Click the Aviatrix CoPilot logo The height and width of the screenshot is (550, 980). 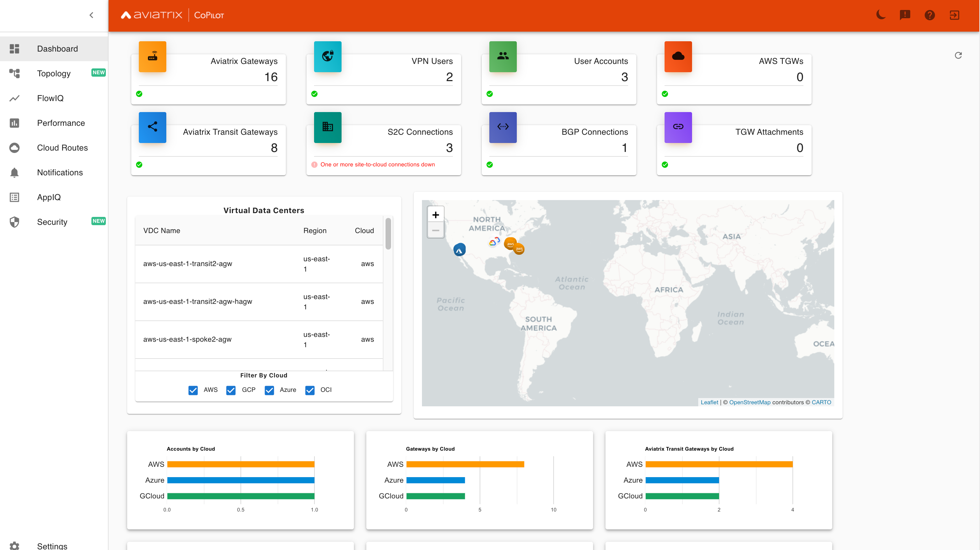pos(172,15)
